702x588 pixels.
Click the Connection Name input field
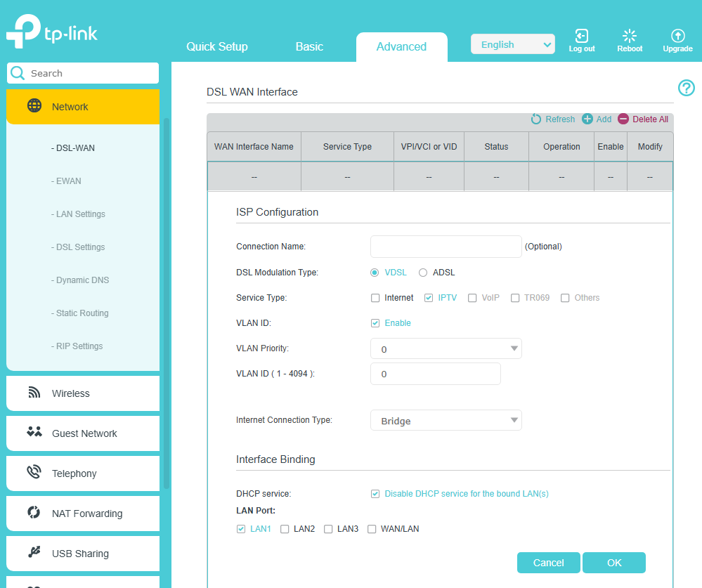point(446,247)
